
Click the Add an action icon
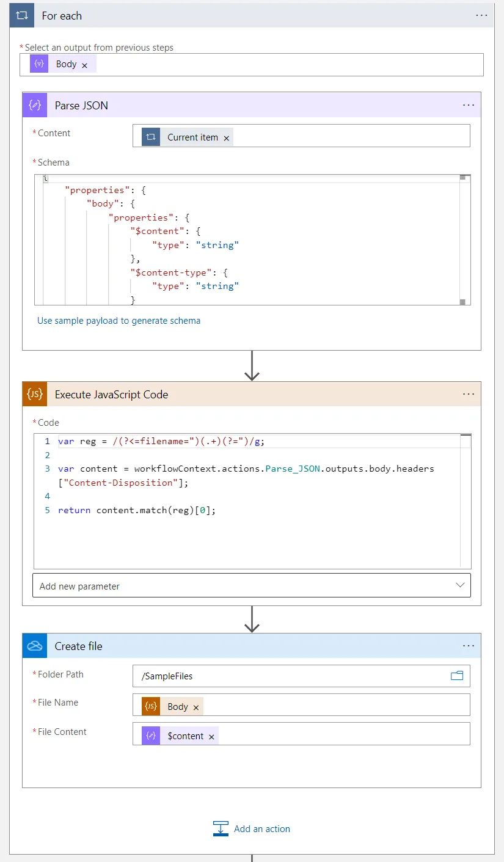coord(221,828)
